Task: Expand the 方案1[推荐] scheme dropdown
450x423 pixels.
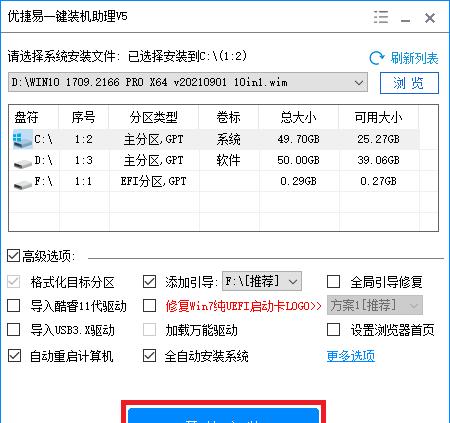Action: click(375, 305)
